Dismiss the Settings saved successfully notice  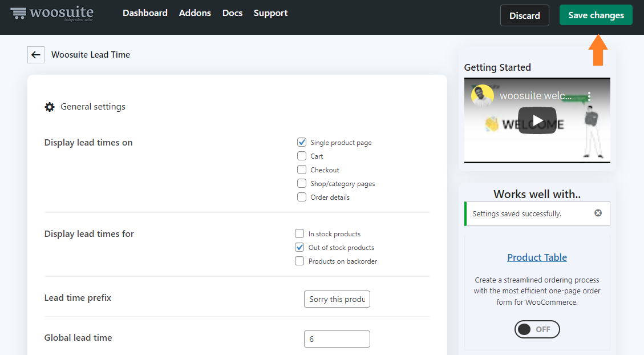coord(598,213)
